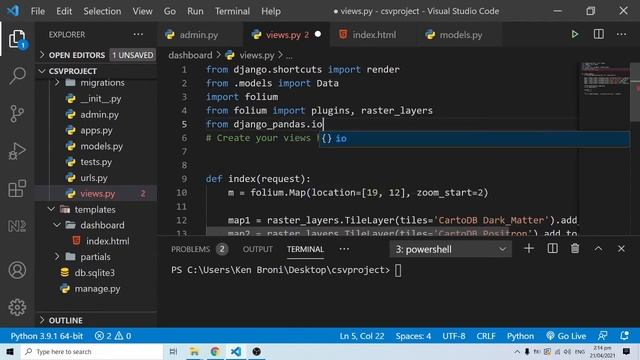Open File Explorer from taskbar
This screenshot has width=640, height=360.
point(194,351)
